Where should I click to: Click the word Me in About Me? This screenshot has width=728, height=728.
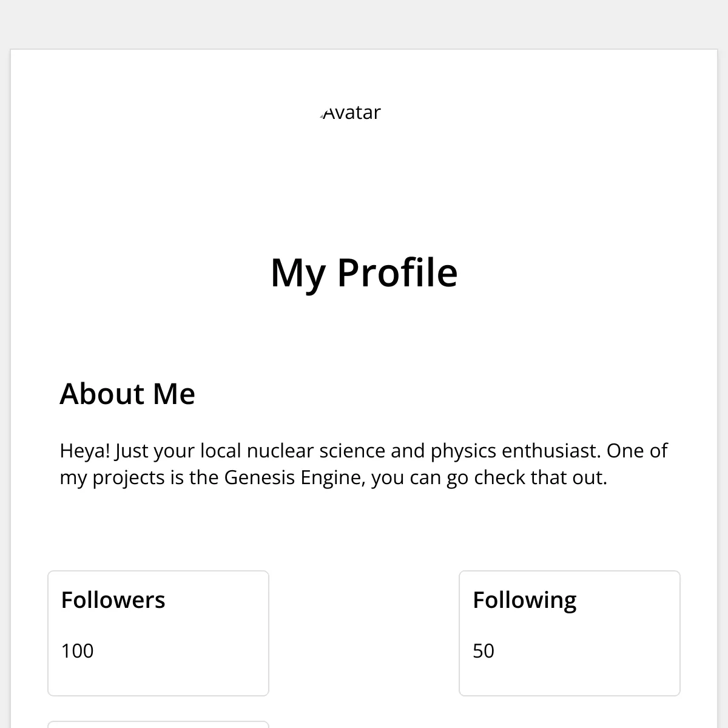coord(174,394)
